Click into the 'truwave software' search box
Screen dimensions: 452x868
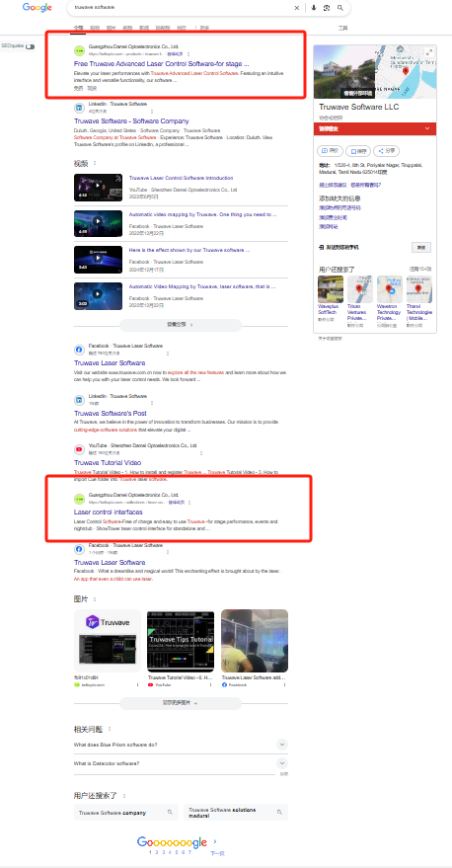(183, 8)
